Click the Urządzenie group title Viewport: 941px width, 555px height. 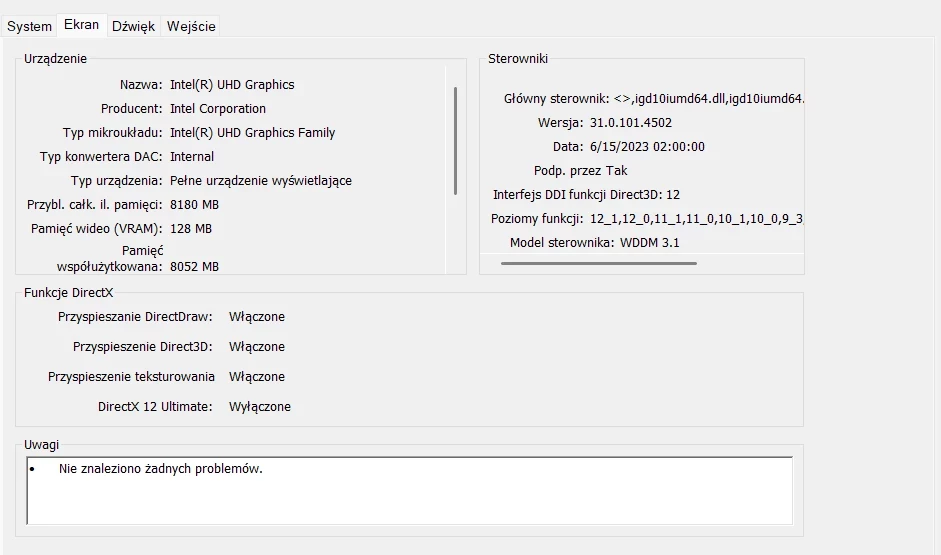coord(55,59)
